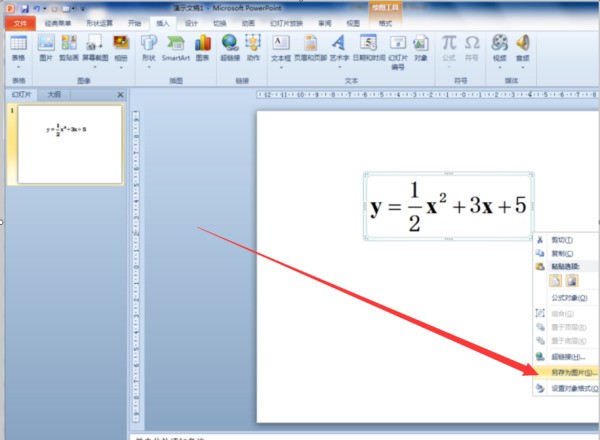The image size is (600, 440).
Task: Choose 另存为图片 in the context menu
Action: tap(569, 371)
